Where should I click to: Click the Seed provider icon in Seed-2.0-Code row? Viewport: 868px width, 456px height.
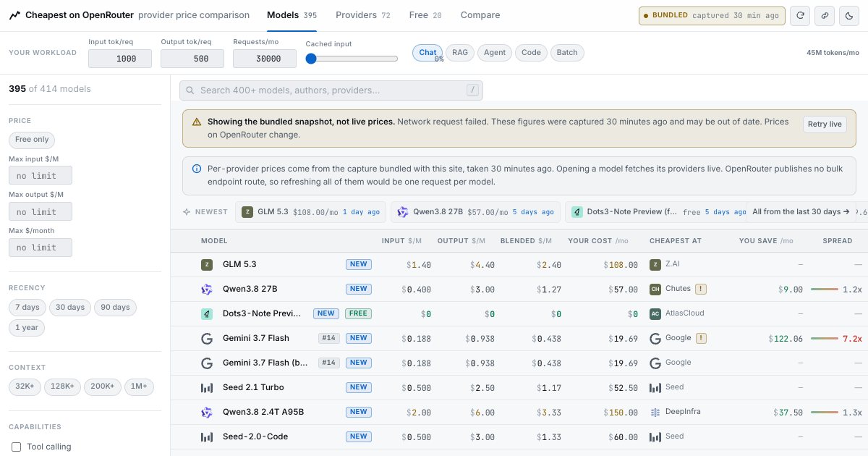coord(655,436)
